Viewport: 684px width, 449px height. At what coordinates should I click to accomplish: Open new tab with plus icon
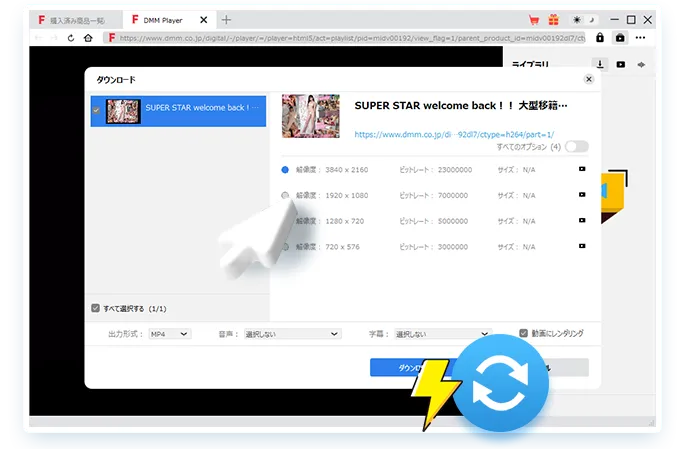click(x=226, y=20)
